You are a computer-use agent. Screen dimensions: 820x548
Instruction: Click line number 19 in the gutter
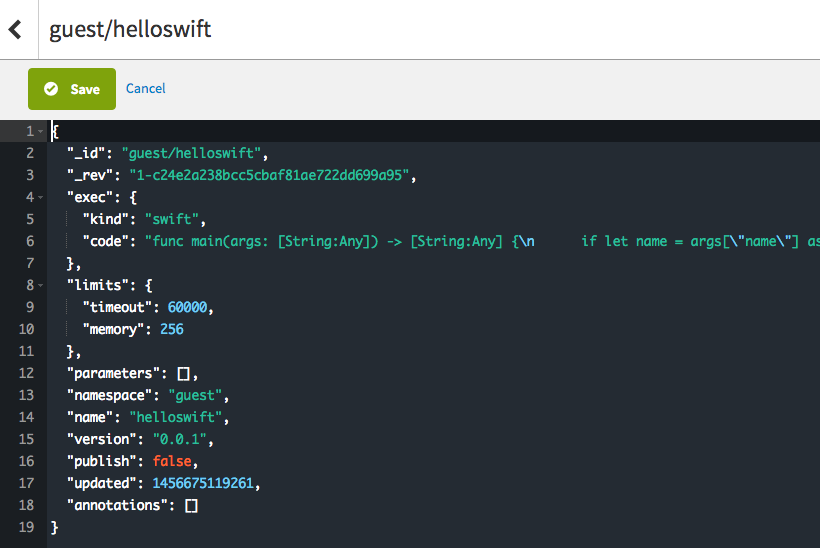pyautogui.click(x=26, y=527)
